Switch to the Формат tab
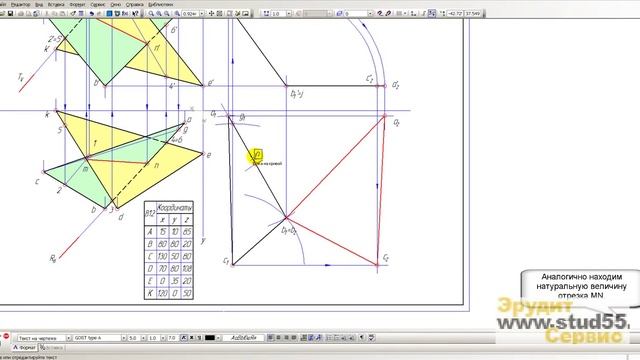 pyautogui.click(x=25, y=347)
